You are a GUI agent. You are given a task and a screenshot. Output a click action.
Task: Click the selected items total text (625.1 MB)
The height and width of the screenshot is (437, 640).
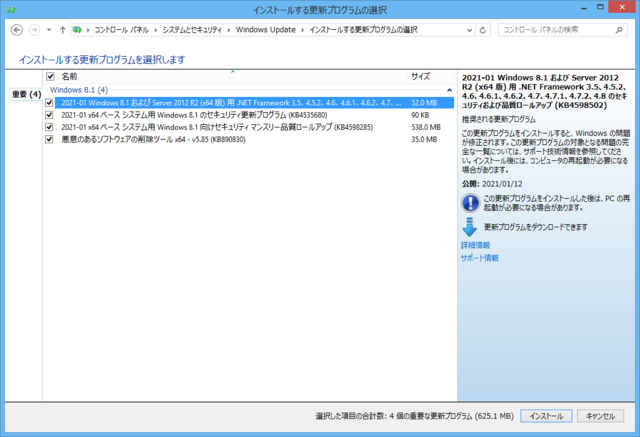(414, 416)
